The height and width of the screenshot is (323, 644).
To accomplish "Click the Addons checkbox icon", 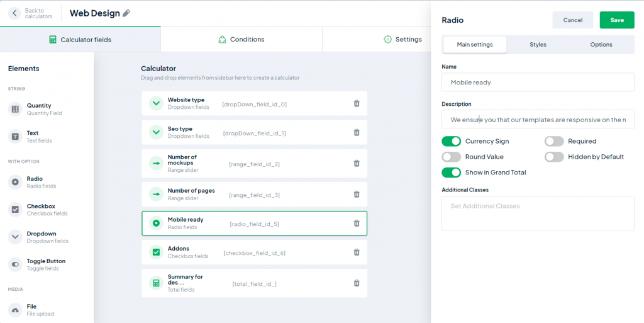I will coord(156,252).
